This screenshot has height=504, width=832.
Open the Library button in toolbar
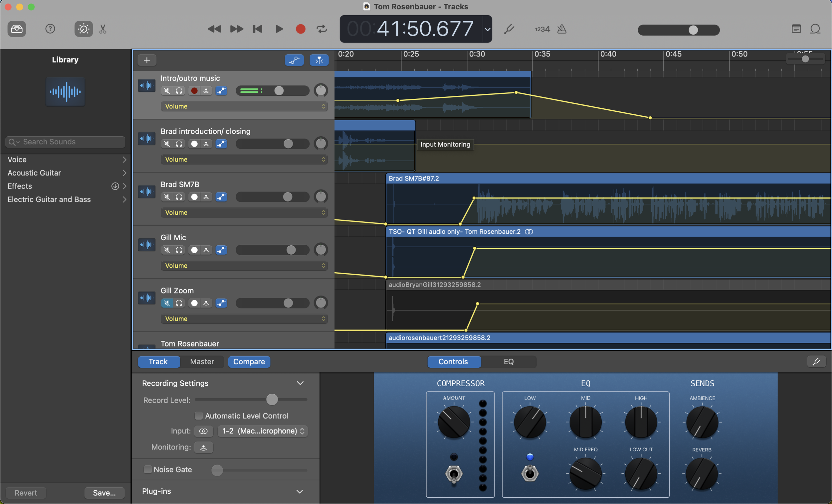(17, 29)
